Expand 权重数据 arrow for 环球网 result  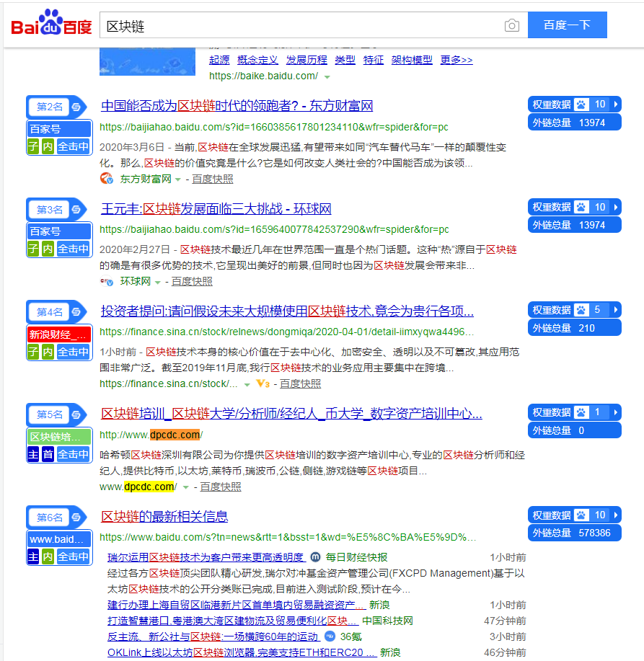[616, 207]
